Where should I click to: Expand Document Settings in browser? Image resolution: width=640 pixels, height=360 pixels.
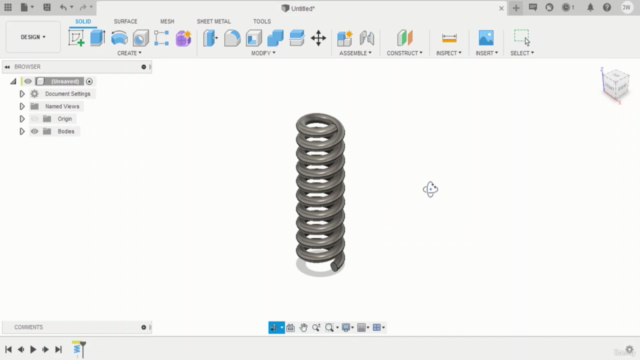(x=22, y=94)
